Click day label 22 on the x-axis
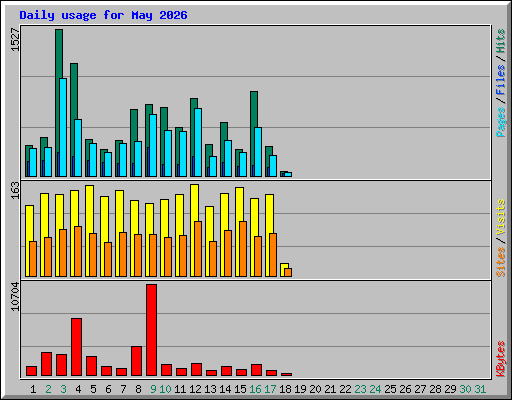The image size is (512, 400). tap(345, 389)
